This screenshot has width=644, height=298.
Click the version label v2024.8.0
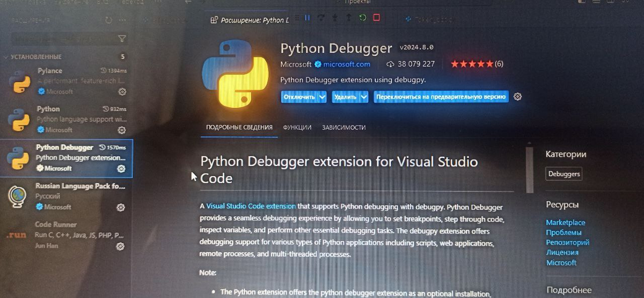pyautogui.click(x=416, y=47)
